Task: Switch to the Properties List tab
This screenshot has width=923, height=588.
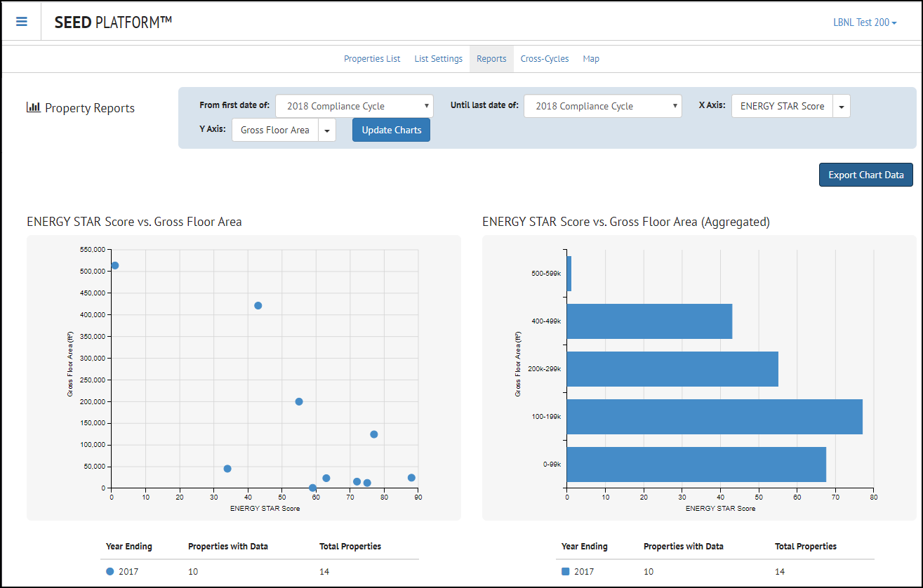Action: (x=372, y=59)
